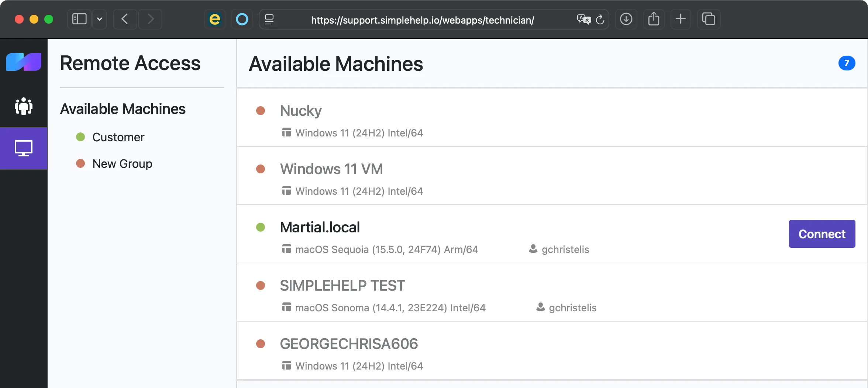The image size is (868, 388).
Task: Click the Customer group green status dot
Action: point(81,137)
